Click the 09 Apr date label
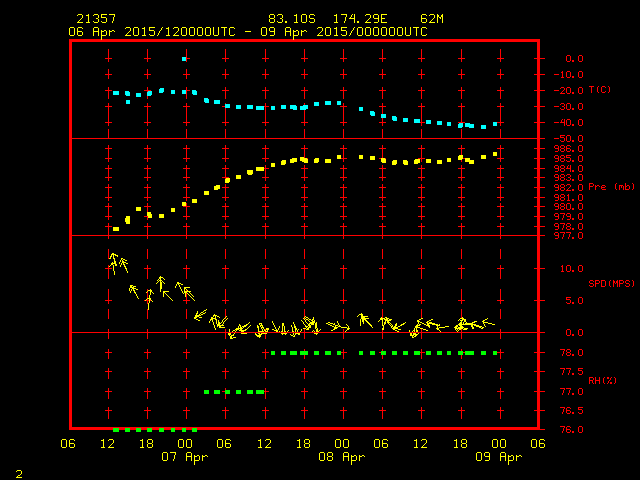Image resolution: width=640 pixels, height=480 pixels. [498, 457]
